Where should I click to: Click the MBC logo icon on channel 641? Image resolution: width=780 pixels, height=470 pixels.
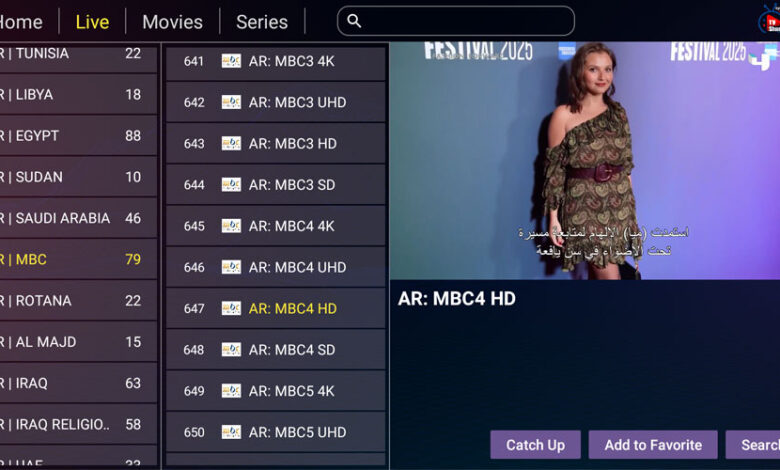click(231, 61)
